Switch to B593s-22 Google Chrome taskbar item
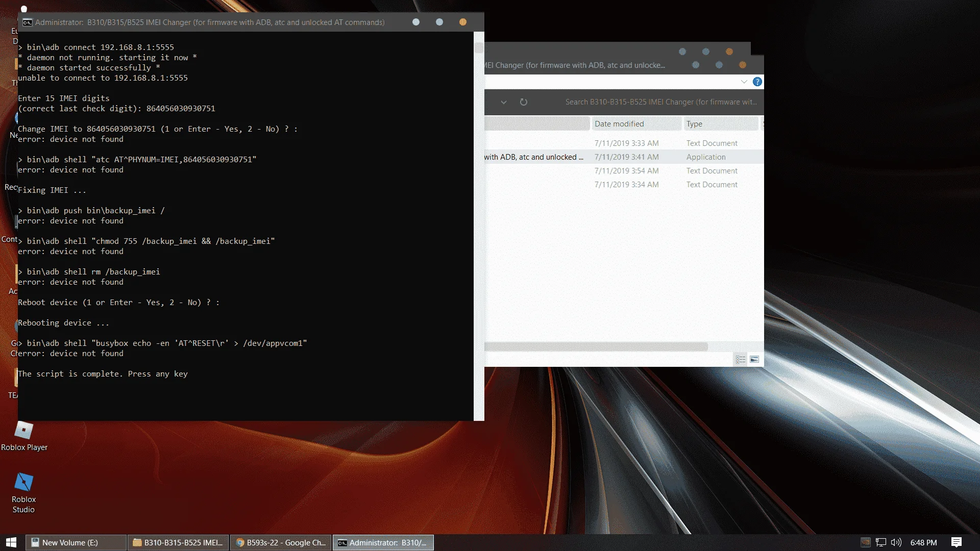Image resolution: width=980 pixels, height=551 pixels. pos(281,542)
